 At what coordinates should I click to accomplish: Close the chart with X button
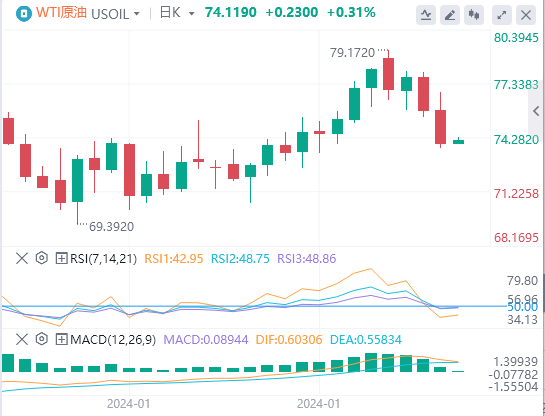click(x=526, y=15)
